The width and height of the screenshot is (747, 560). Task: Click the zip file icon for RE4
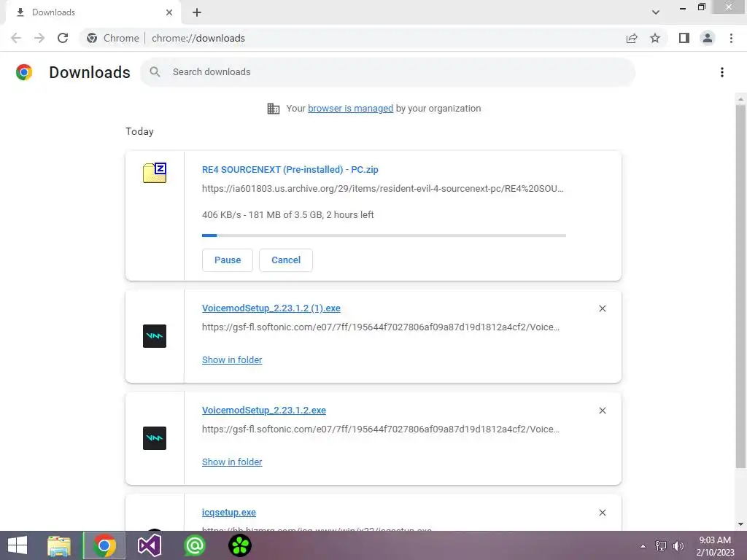click(x=155, y=172)
